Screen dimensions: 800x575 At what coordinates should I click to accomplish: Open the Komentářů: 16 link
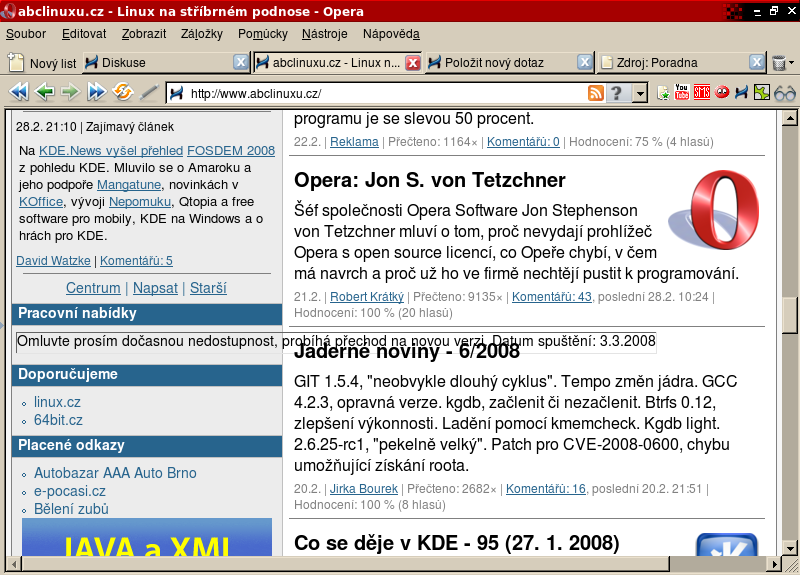[x=545, y=489]
